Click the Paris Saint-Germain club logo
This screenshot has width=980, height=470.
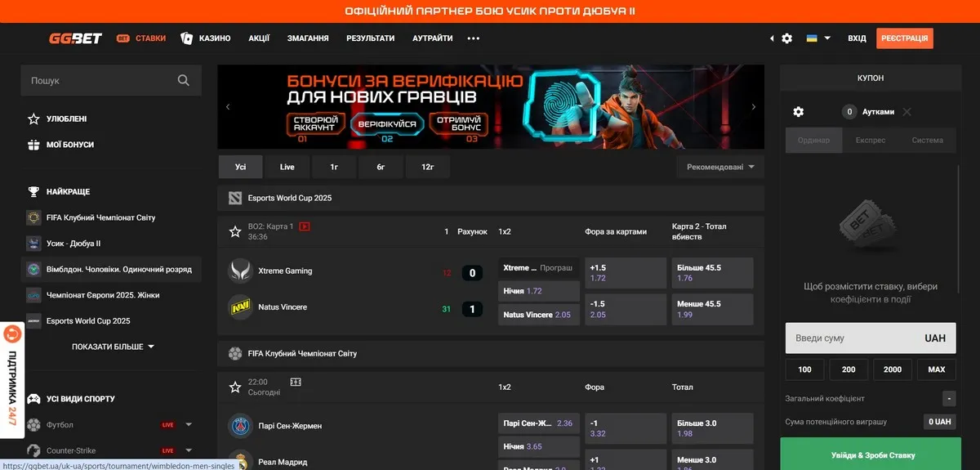click(x=240, y=426)
